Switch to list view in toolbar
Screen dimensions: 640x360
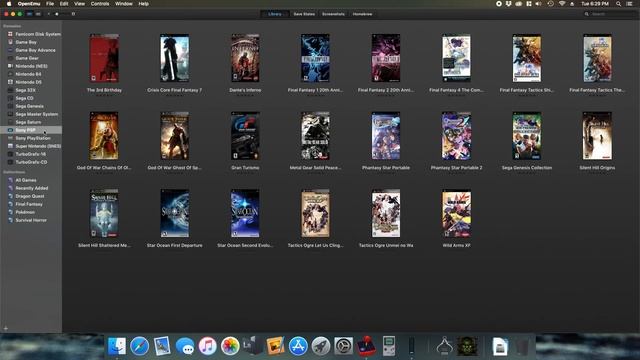38,14
